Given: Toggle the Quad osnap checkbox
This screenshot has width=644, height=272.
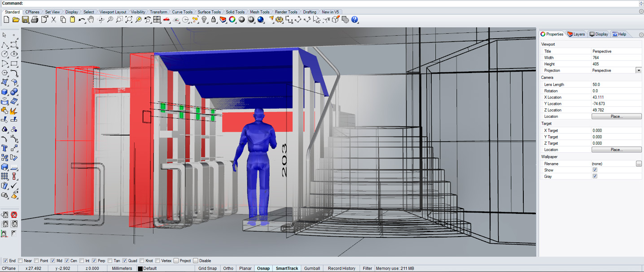Looking at the screenshot, I should [x=124, y=261].
